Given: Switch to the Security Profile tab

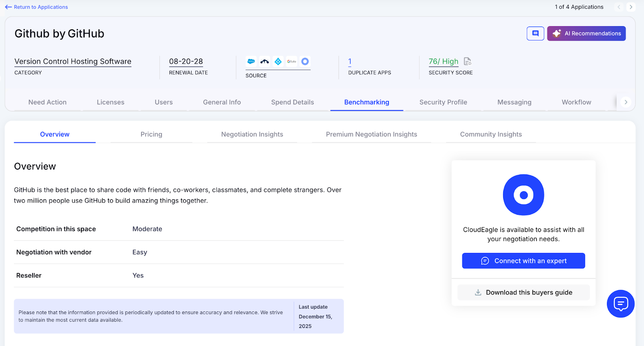Looking at the screenshot, I should [443, 102].
